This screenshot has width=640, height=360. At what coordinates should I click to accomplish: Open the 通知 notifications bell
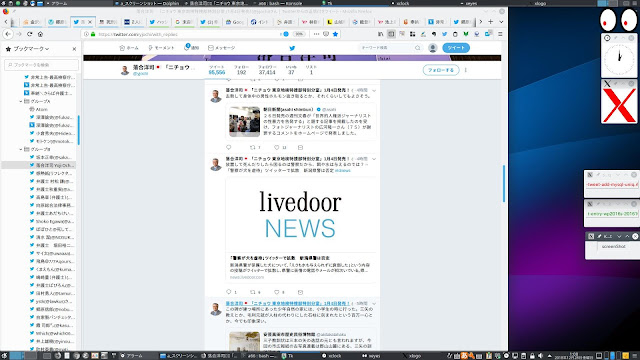pos(191,48)
